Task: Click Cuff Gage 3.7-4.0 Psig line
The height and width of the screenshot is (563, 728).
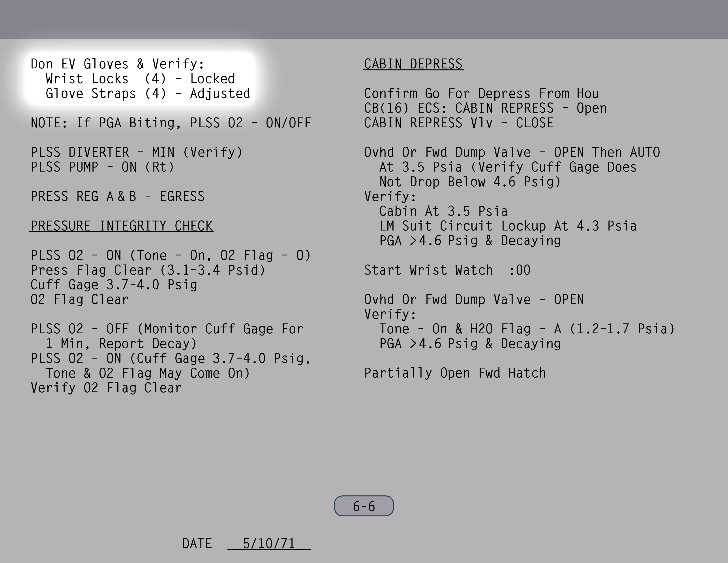Action: click(x=114, y=285)
